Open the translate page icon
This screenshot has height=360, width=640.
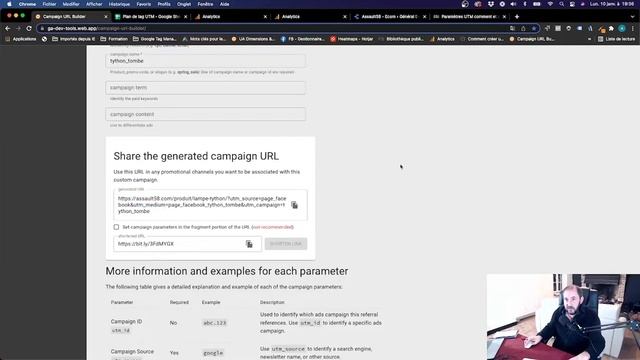512,29
